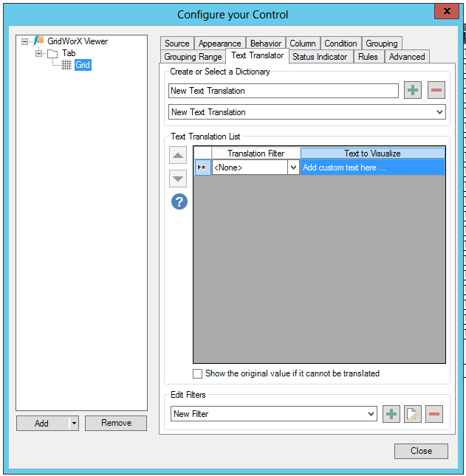Switch to the Appearance tab
This screenshot has width=466, height=476.
point(219,44)
